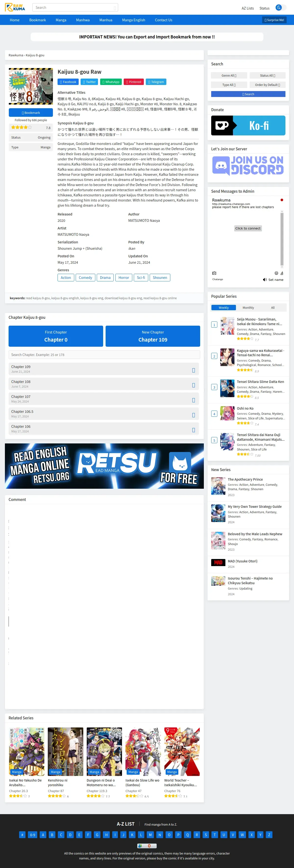
Task: Share on Facebook
Action: click(68, 82)
